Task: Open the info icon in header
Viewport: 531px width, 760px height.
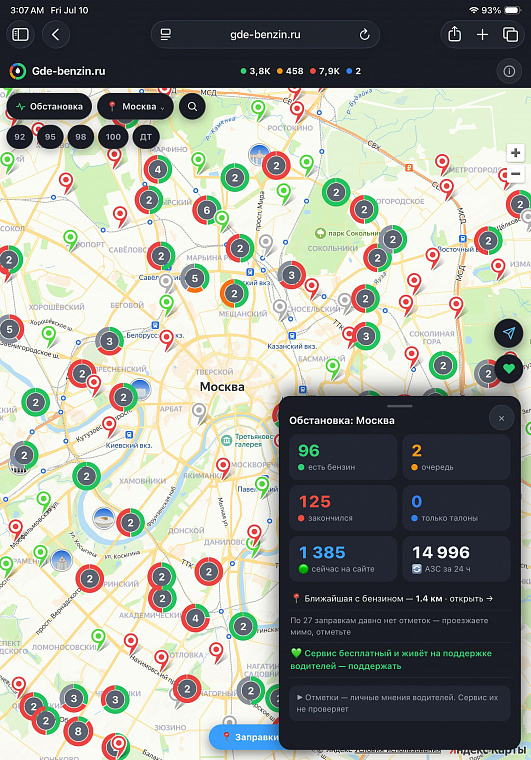Action: (x=509, y=71)
